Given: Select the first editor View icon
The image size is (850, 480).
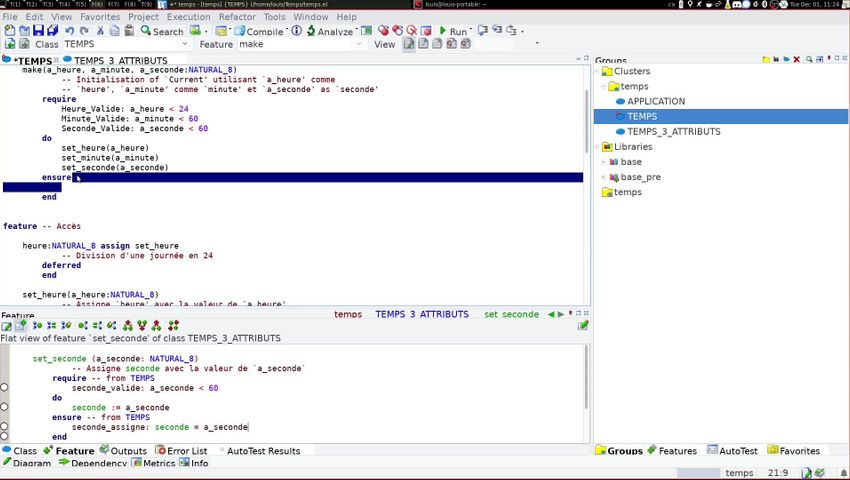Looking at the screenshot, I should pyautogui.click(x=409, y=44).
